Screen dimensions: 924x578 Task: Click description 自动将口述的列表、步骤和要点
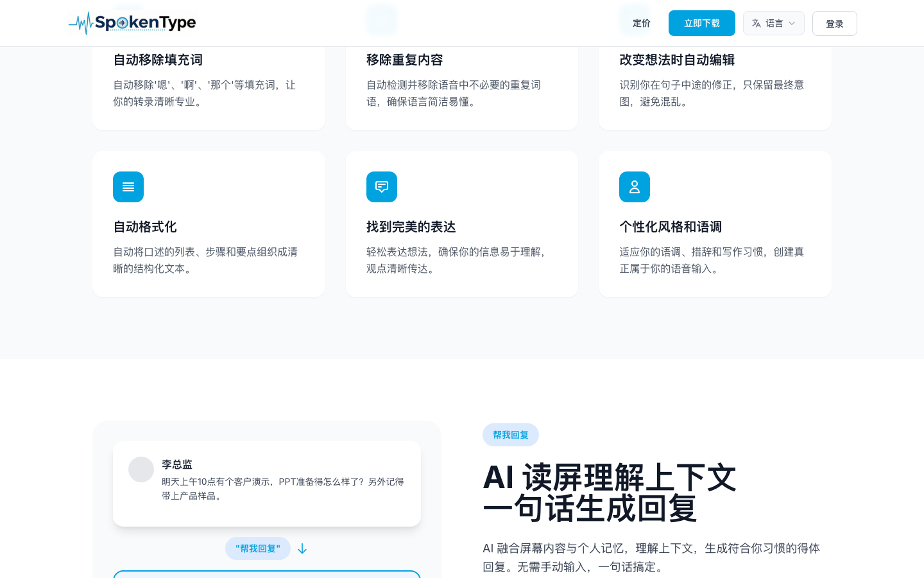click(205, 260)
